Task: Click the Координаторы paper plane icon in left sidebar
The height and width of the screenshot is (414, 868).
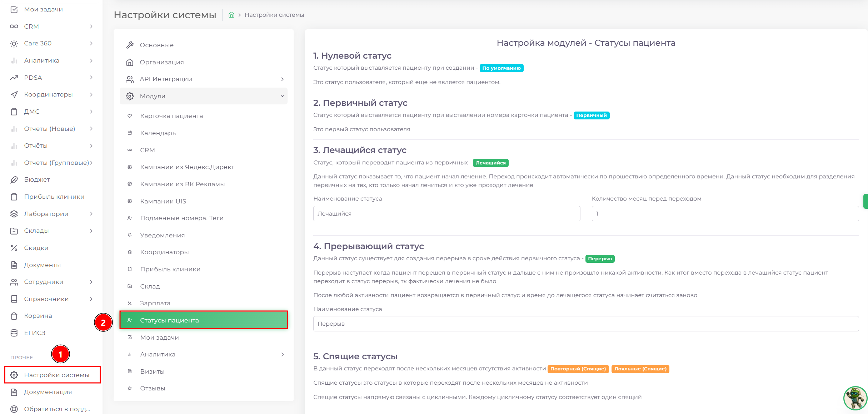Action: (x=14, y=95)
